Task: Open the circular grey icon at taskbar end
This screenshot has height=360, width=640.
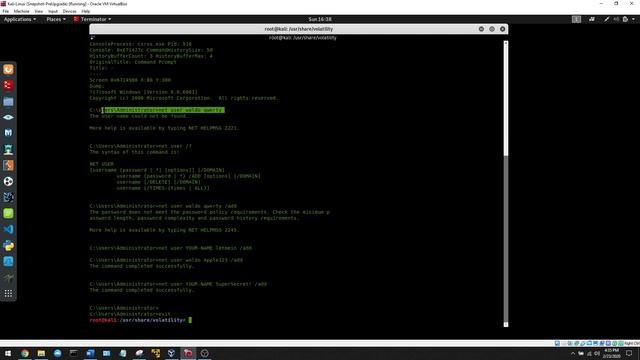Action: 204,353
